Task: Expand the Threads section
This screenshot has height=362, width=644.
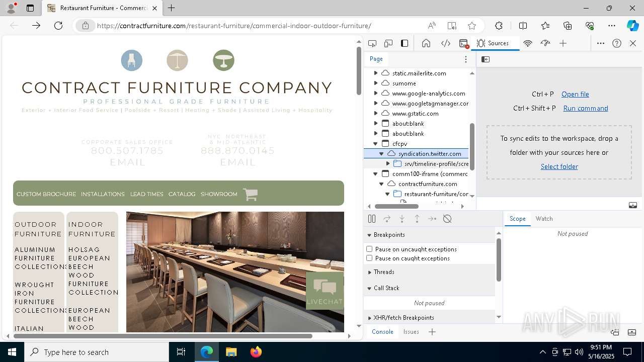Action: point(369,272)
